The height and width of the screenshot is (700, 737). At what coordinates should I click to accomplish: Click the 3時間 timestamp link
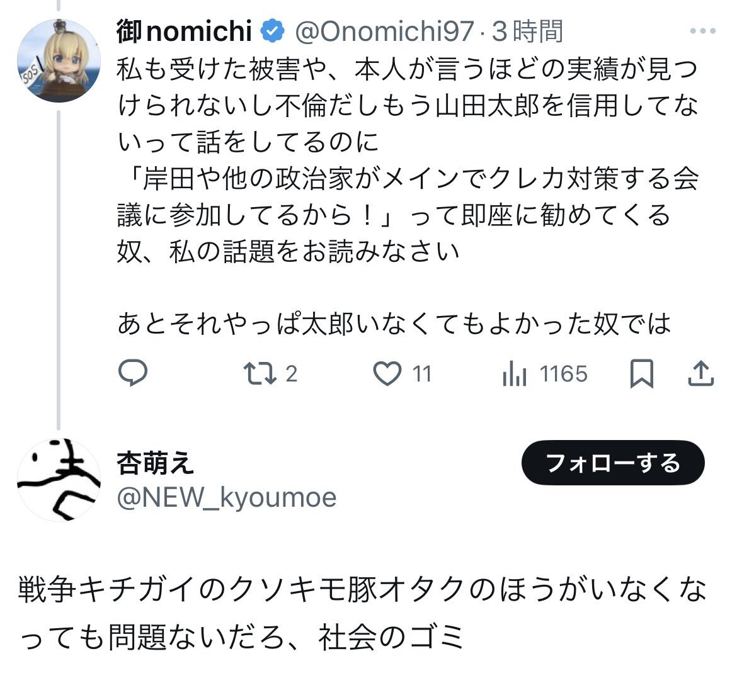pos(527,31)
